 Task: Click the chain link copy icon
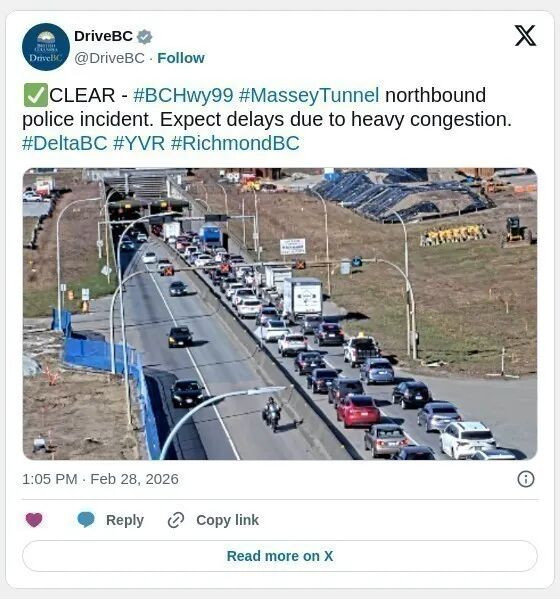176,520
